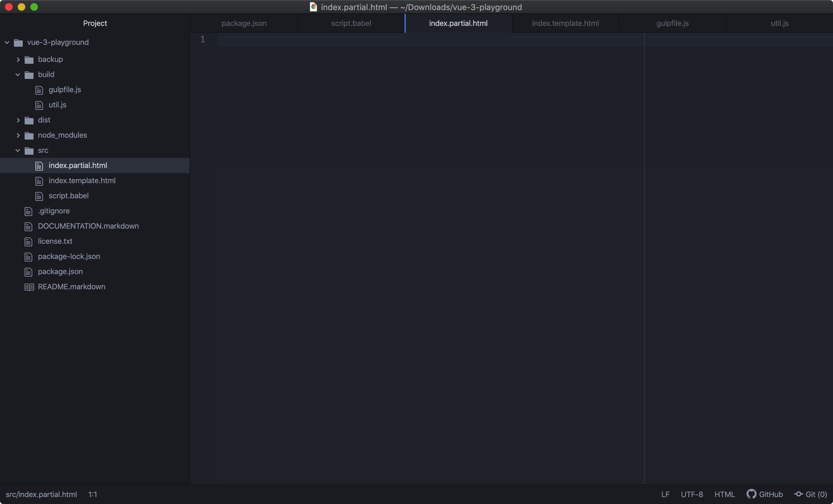Switch to the index.template.html tab
This screenshot has width=833, height=504.
point(565,23)
